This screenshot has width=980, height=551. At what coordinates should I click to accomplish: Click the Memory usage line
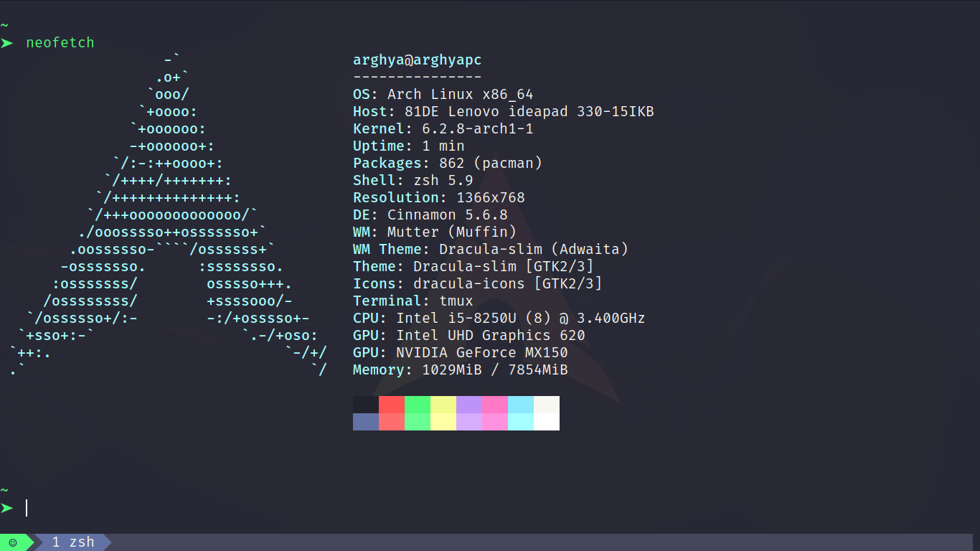pos(459,369)
